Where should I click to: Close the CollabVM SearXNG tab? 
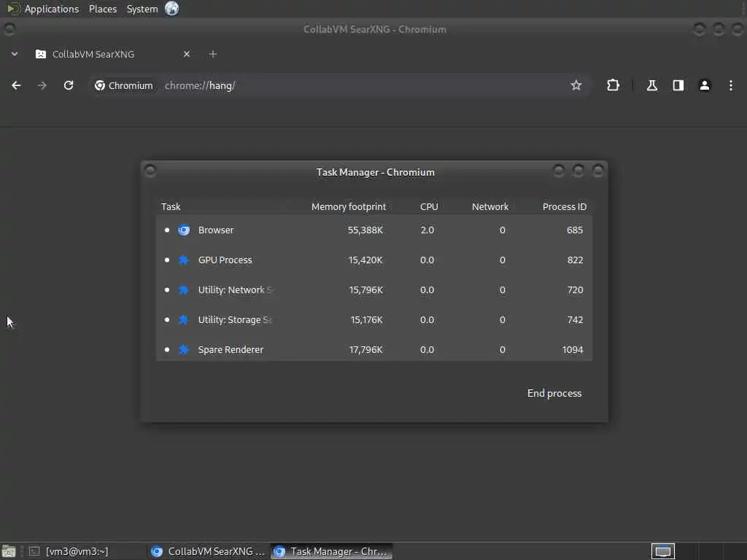(187, 54)
